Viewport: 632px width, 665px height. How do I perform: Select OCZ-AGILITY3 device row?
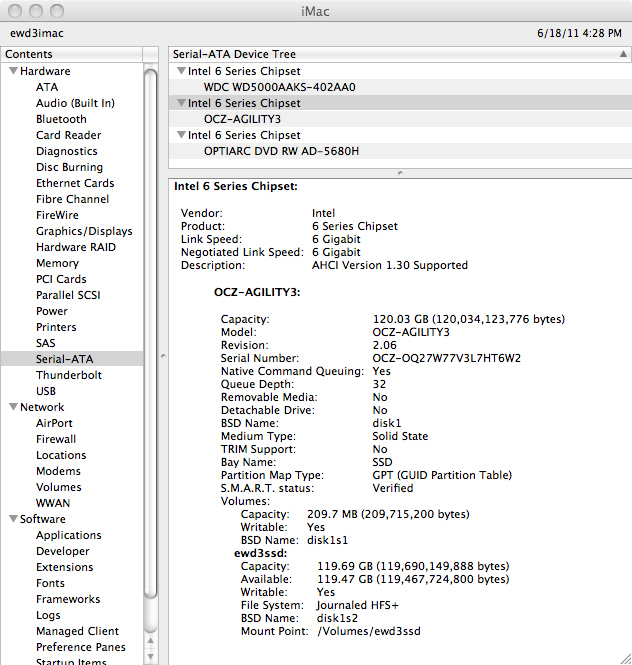(x=400, y=119)
